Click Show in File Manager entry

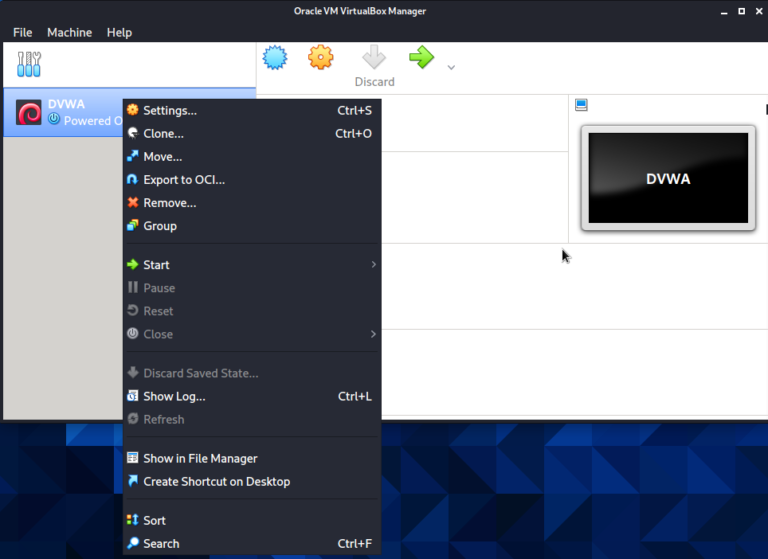pyautogui.click(x=200, y=458)
